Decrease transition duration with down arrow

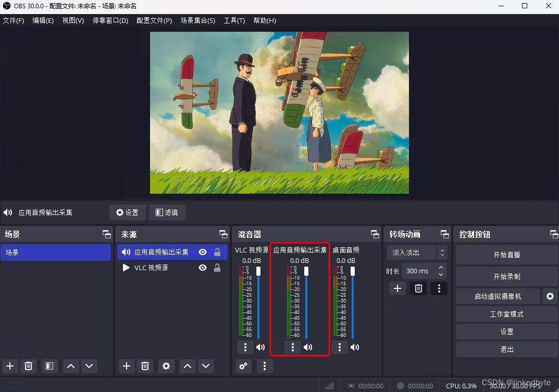(441, 275)
